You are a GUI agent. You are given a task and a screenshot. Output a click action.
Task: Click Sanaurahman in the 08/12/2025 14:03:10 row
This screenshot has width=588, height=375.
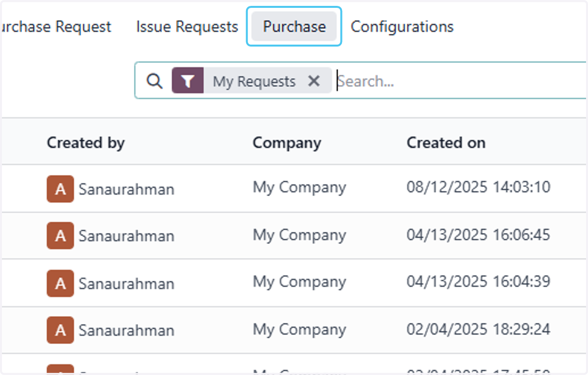pyautogui.click(x=126, y=189)
